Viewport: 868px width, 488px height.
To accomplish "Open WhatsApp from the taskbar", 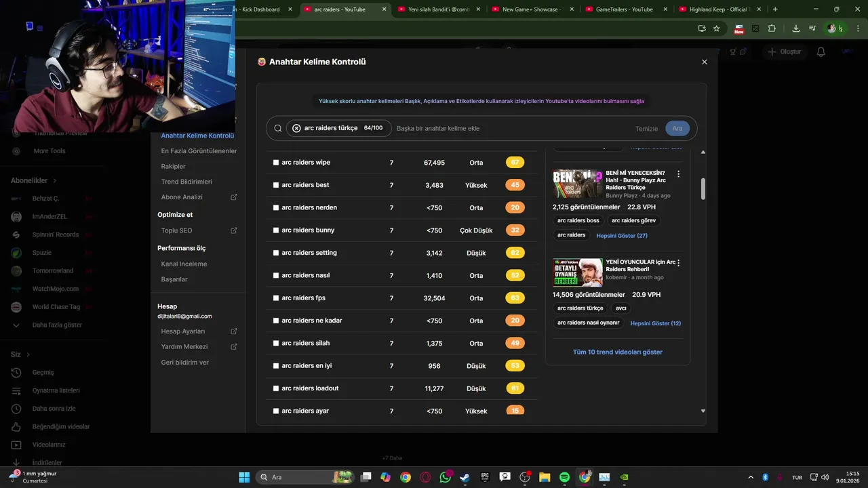I will (446, 477).
